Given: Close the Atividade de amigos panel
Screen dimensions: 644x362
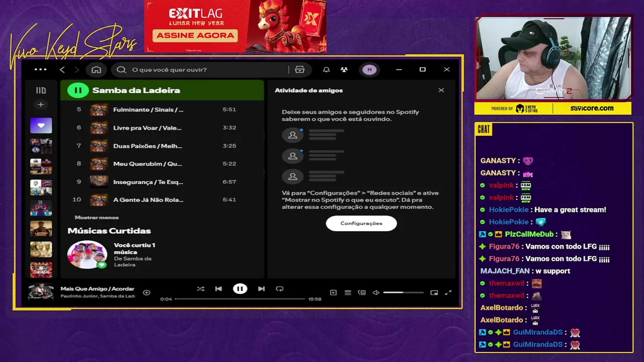Looking at the screenshot, I should click(x=441, y=90).
